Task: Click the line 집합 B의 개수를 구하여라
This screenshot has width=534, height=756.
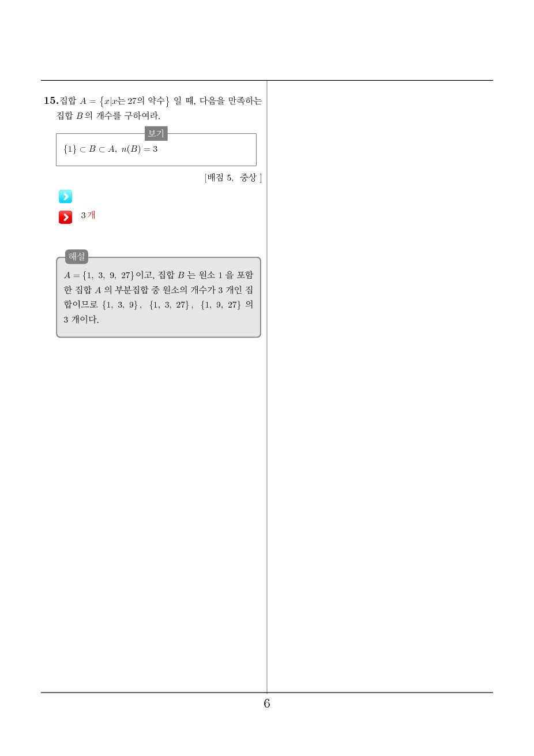Action: coord(108,115)
